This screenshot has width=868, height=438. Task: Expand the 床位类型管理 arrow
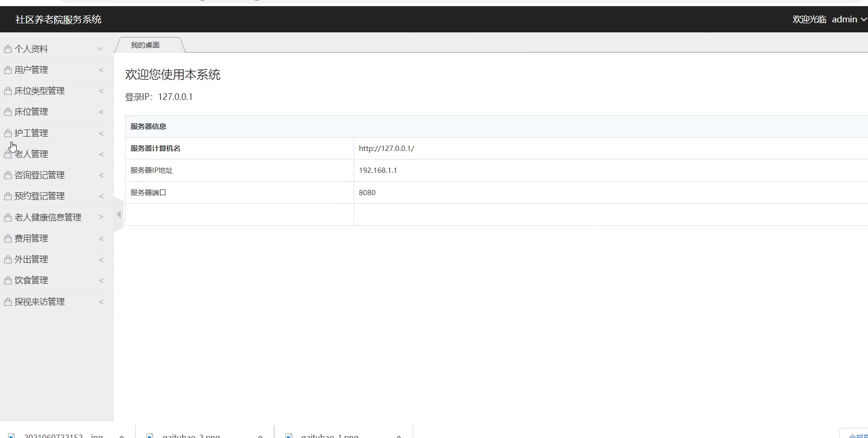click(x=101, y=91)
